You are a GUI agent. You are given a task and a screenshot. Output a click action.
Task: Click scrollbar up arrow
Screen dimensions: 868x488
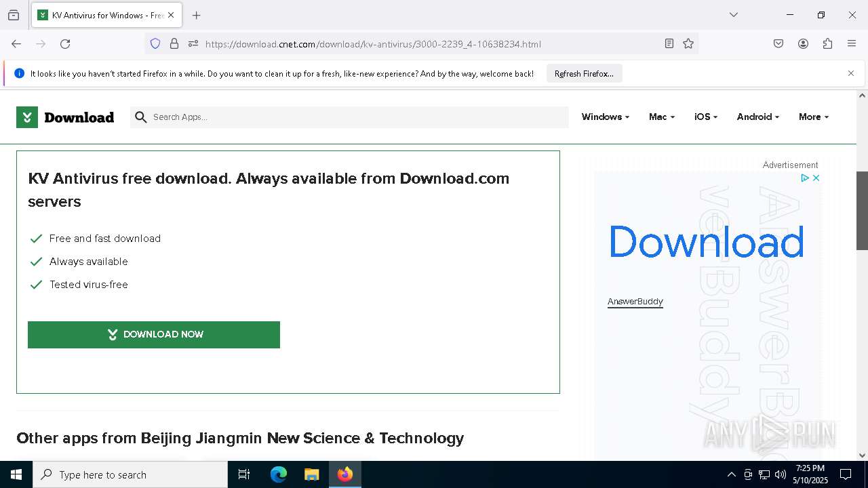tap(862, 96)
